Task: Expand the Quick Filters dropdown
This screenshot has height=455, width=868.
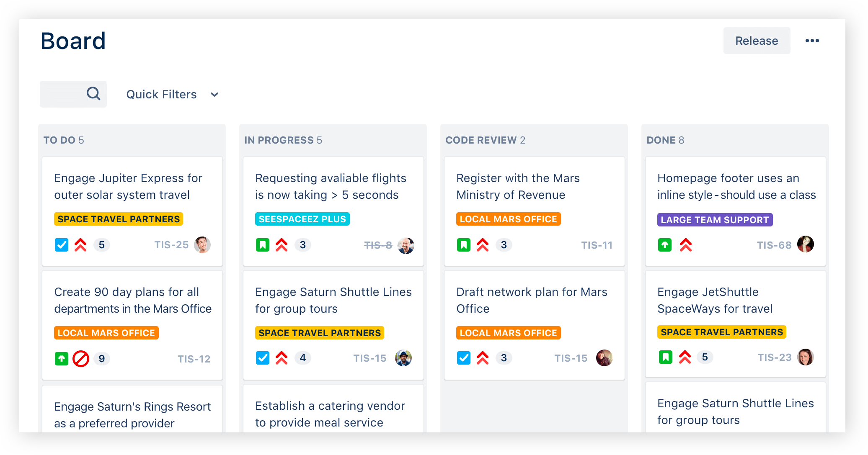Action: click(x=162, y=95)
